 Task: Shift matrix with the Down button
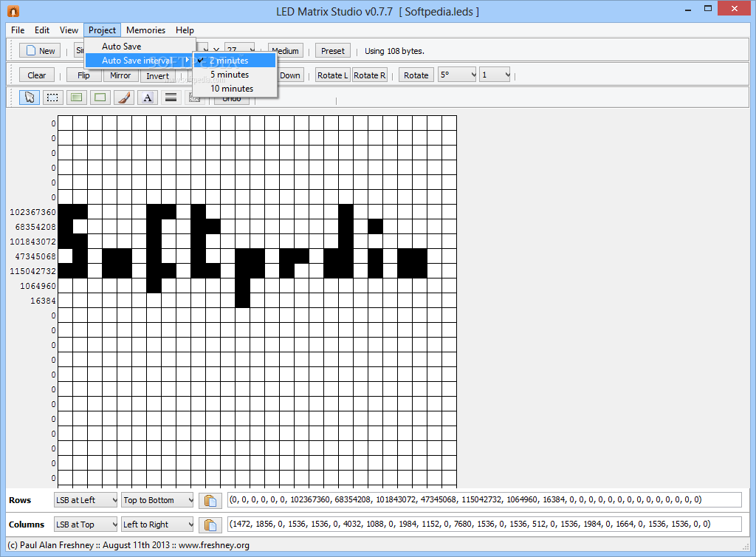point(290,75)
